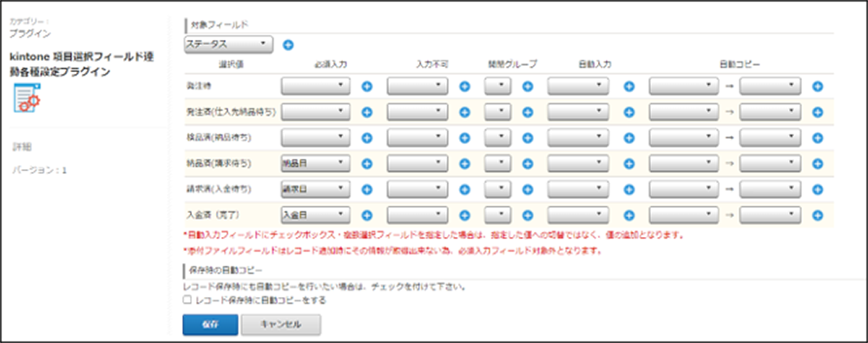Open the 開閉グループ dropdown for 納品済(請求待ち)
Screen dimensions: 868x343
click(x=497, y=163)
